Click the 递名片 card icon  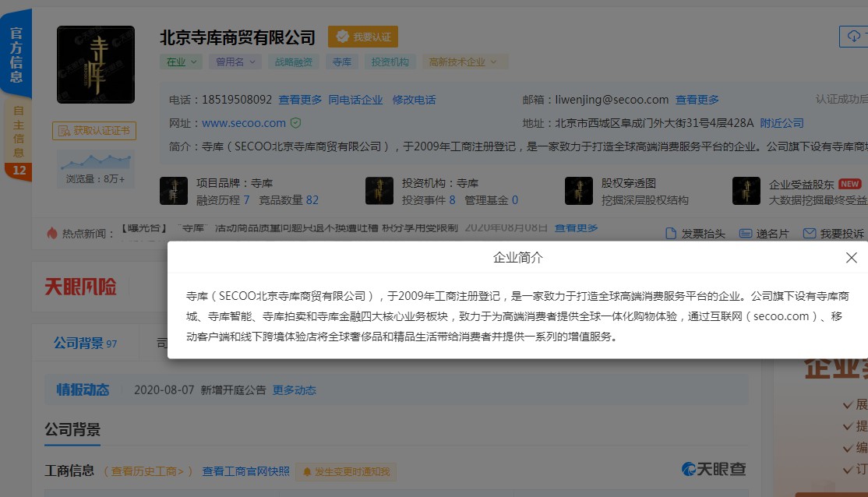[x=745, y=234]
